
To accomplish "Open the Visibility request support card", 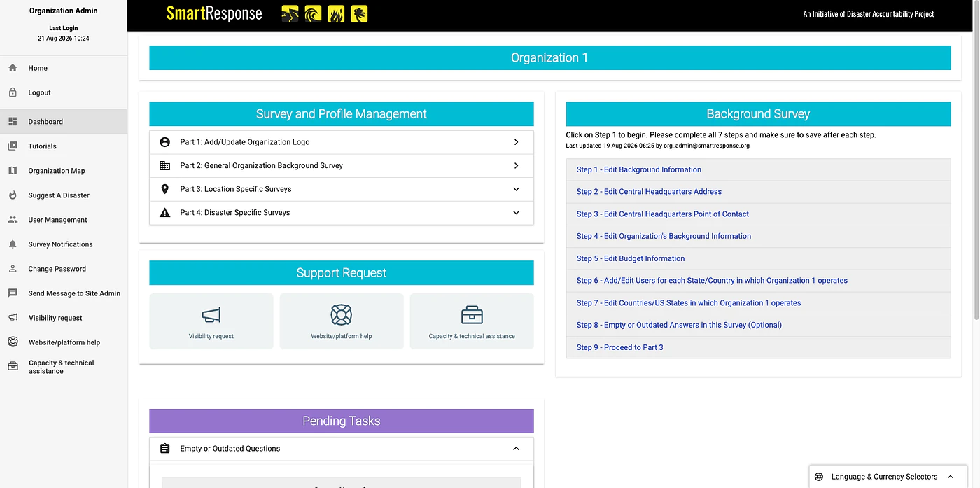I will pyautogui.click(x=211, y=321).
